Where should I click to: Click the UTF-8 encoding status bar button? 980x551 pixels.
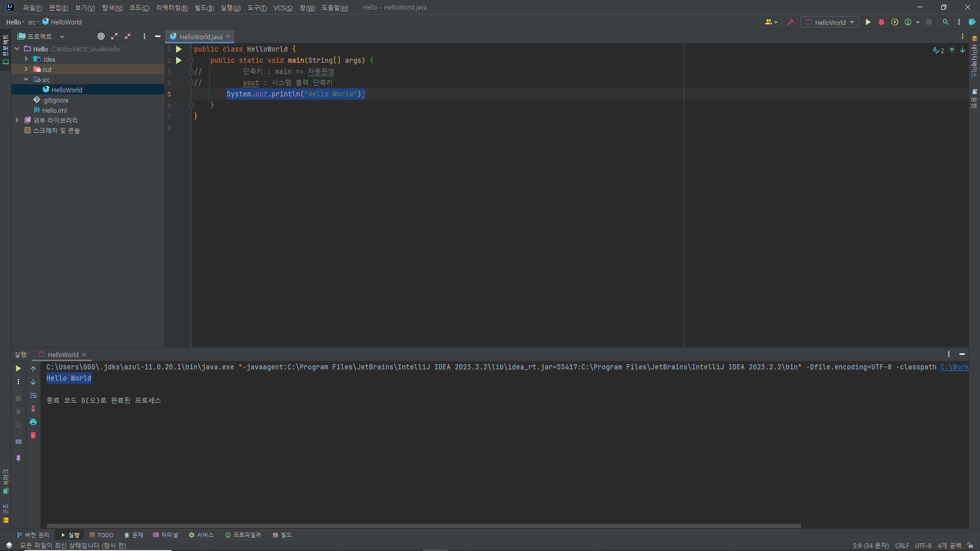pos(923,545)
